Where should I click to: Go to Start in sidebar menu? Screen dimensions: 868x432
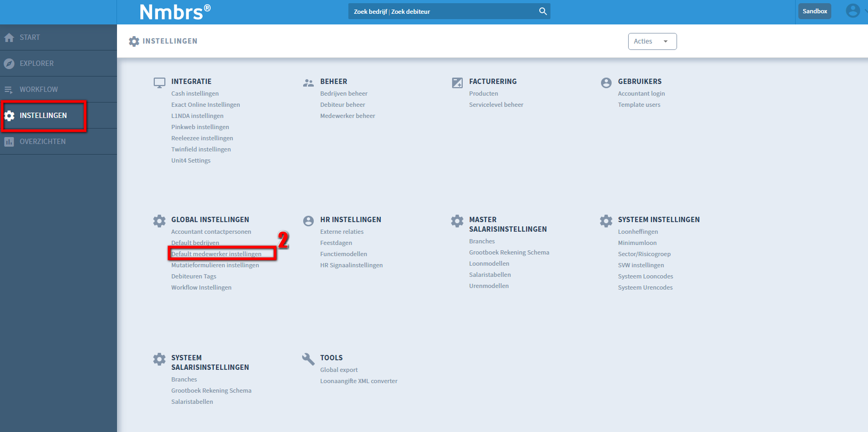point(30,37)
